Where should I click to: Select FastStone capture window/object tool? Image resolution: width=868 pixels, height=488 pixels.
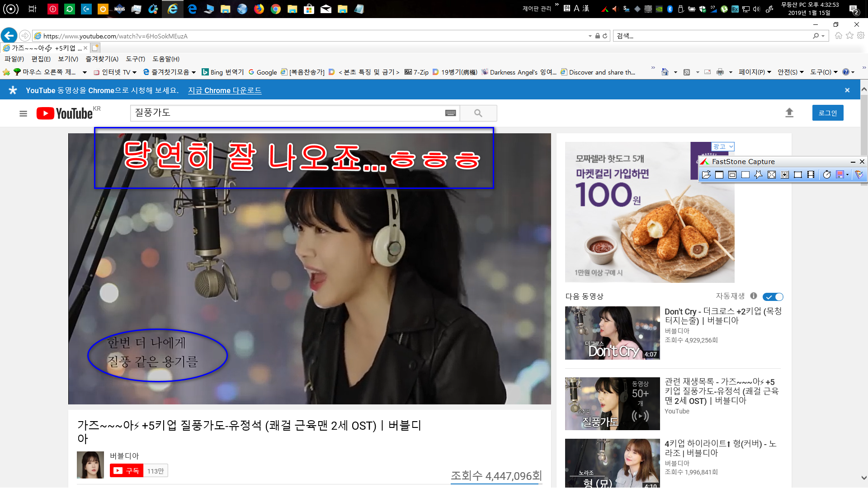click(732, 174)
